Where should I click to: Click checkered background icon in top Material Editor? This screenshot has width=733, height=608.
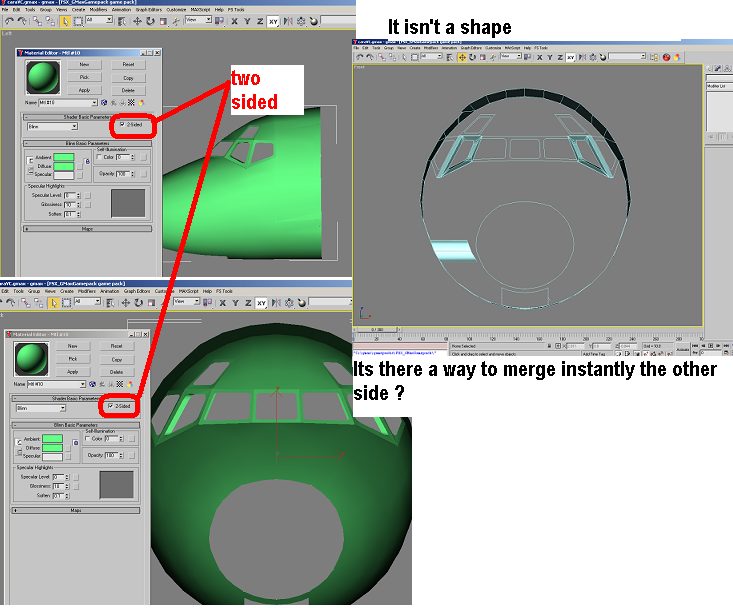131,102
